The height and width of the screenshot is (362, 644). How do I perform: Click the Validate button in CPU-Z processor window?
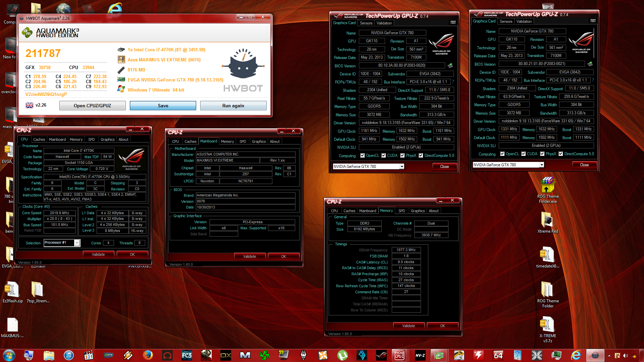[x=98, y=254]
